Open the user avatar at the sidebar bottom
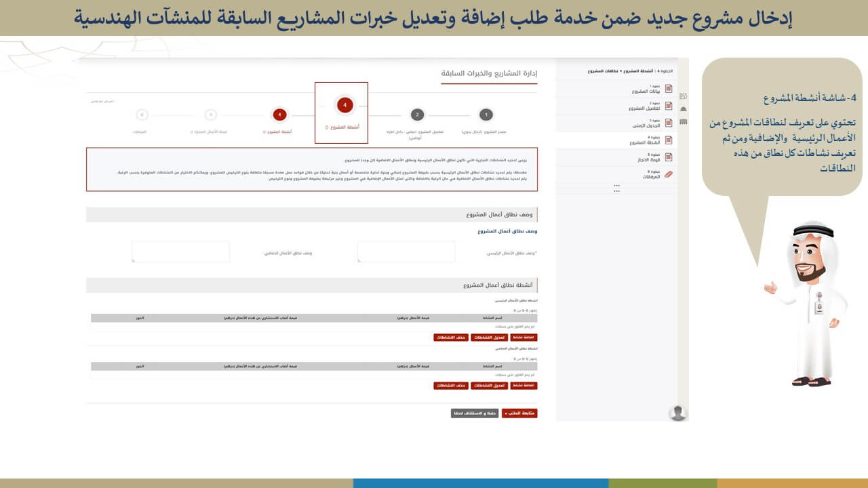 click(x=677, y=412)
